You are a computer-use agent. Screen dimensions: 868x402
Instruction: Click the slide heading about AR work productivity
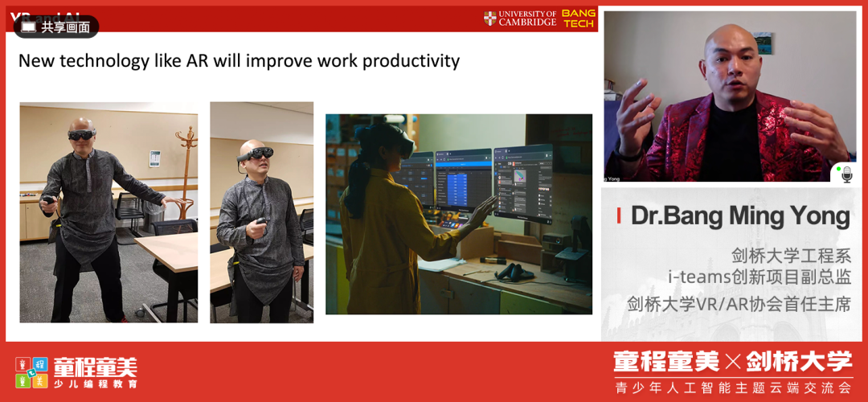click(239, 61)
